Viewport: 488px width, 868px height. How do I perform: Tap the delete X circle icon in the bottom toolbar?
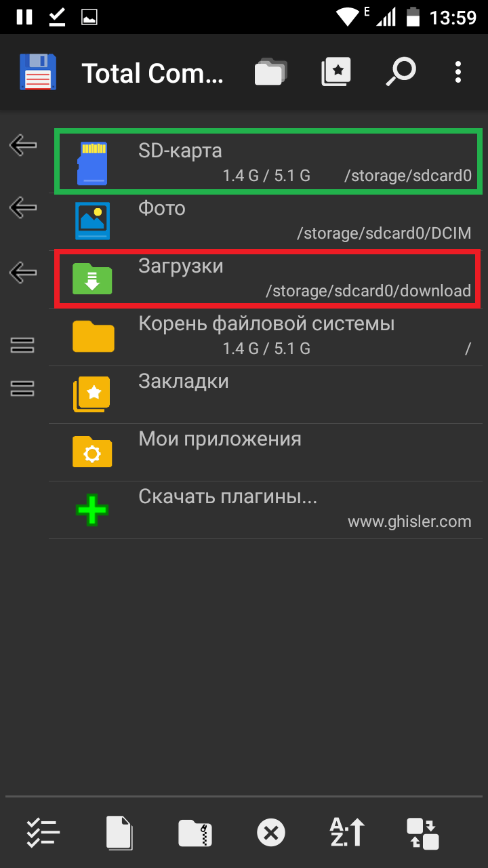pyautogui.click(x=271, y=833)
